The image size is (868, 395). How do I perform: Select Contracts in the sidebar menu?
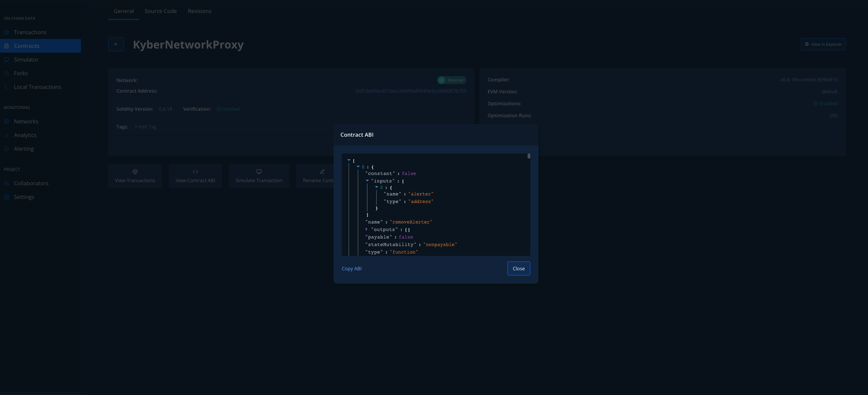[40, 46]
